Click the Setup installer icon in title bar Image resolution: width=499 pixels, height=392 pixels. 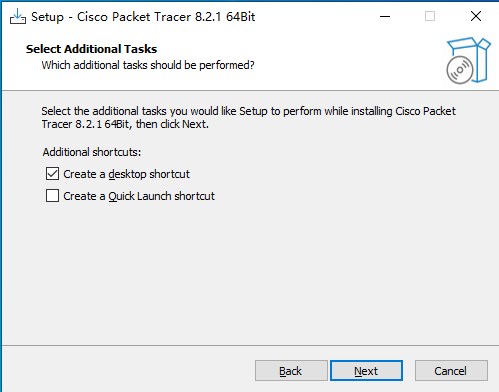18,16
